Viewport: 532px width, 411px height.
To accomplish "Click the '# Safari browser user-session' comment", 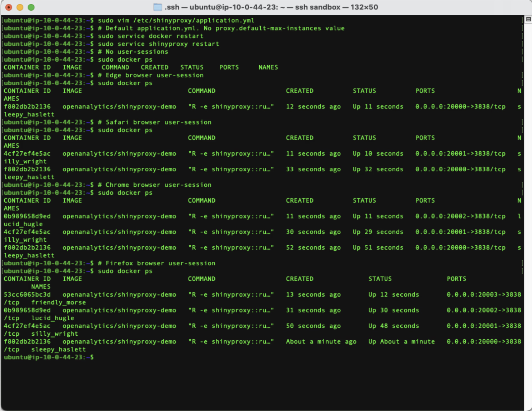I will tap(154, 122).
